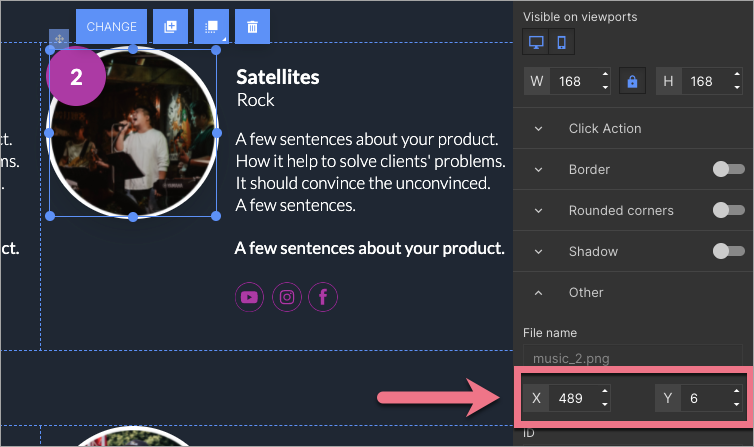Click the move handle on selected image
This screenshot has height=447, width=754.
coord(59,39)
